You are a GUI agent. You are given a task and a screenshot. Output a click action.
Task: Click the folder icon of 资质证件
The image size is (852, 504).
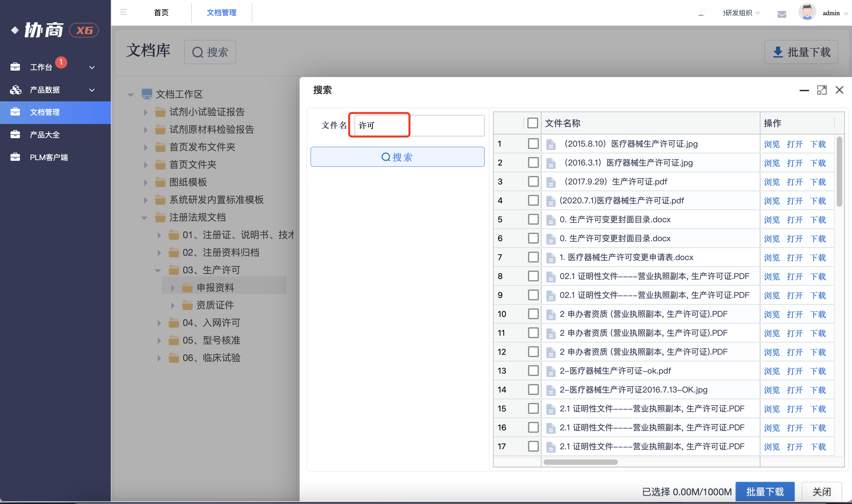pos(187,305)
